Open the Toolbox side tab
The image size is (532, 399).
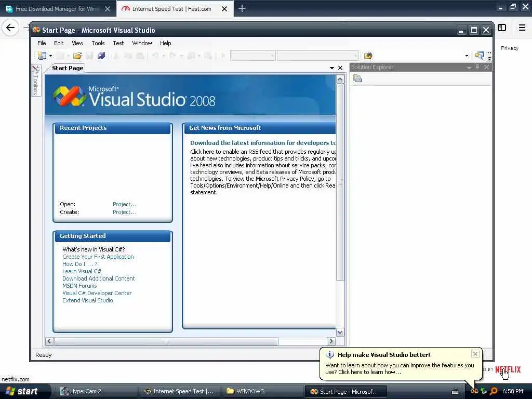coord(36,80)
